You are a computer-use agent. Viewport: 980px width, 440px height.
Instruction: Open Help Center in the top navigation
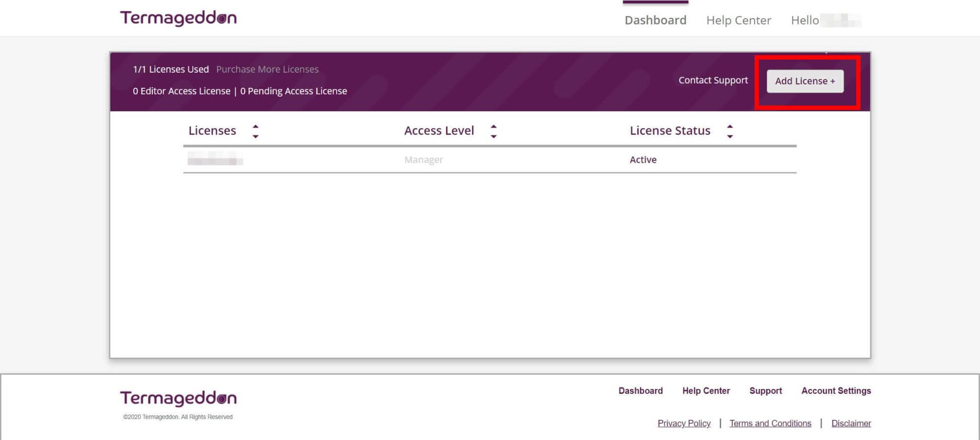[x=739, y=20]
